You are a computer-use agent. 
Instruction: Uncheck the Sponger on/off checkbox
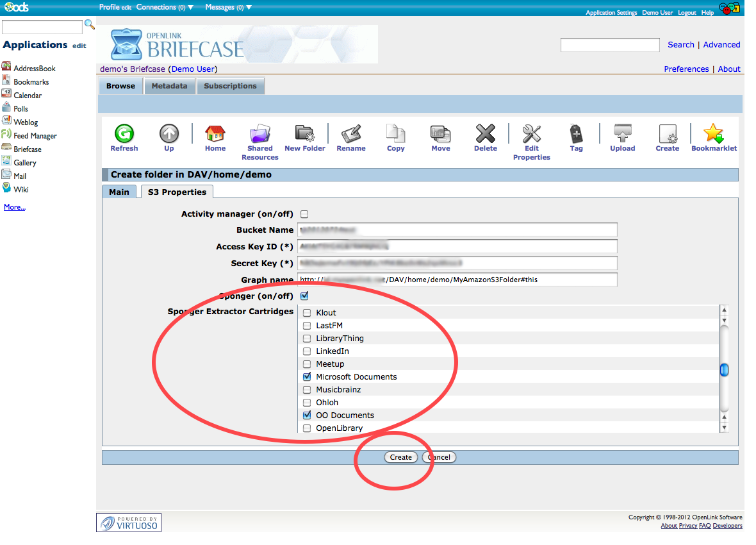pos(304,296)
